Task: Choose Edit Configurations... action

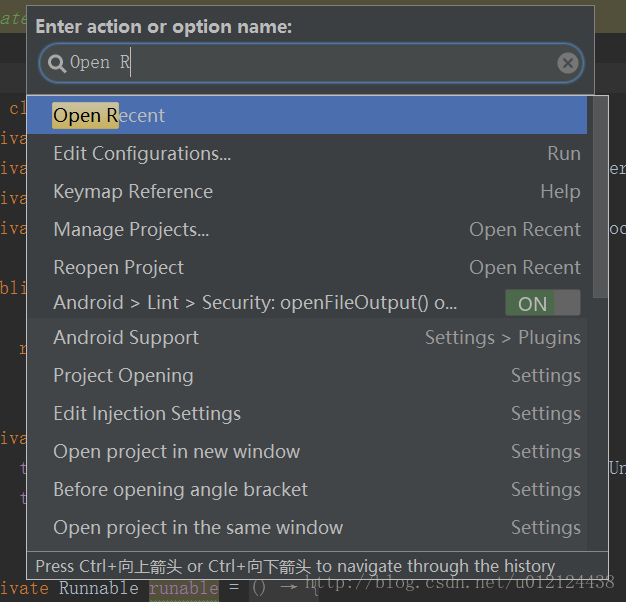Action: [307, 153]
